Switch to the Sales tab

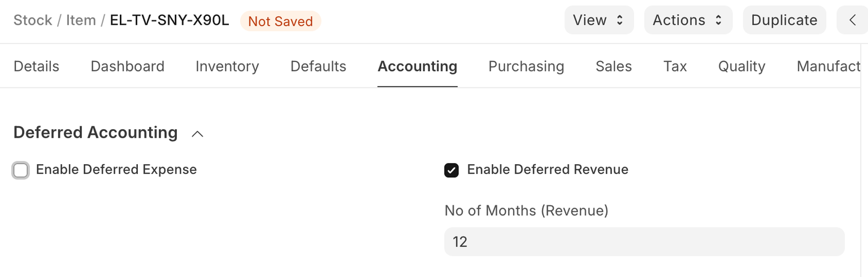click(x=614, y=67)
